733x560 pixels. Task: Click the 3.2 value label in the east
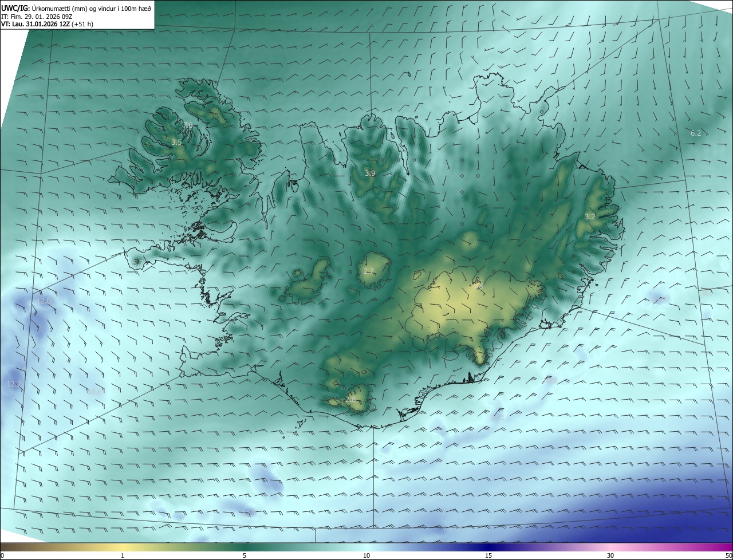[x=590, y=216]
